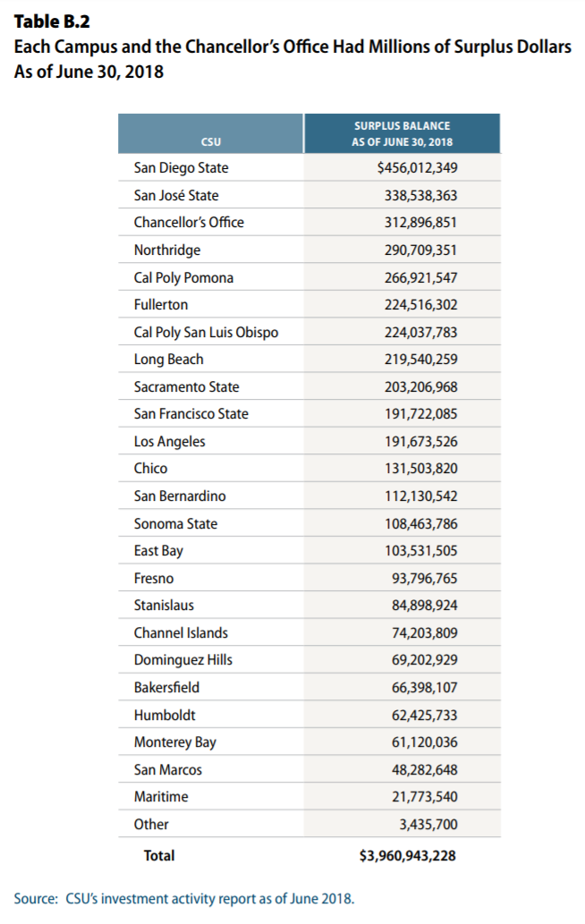Select the Cal Poly Pomona row label
This screenshot has height=924, width=585.
click(x=183, y=277)
